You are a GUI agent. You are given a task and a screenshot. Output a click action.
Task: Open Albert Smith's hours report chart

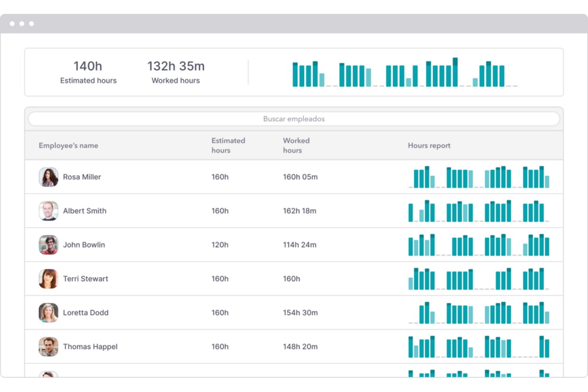pos(479,211)
